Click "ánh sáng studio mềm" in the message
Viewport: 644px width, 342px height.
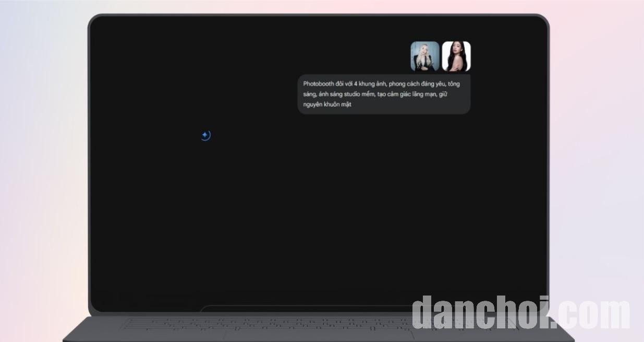[x=347, y=95]
